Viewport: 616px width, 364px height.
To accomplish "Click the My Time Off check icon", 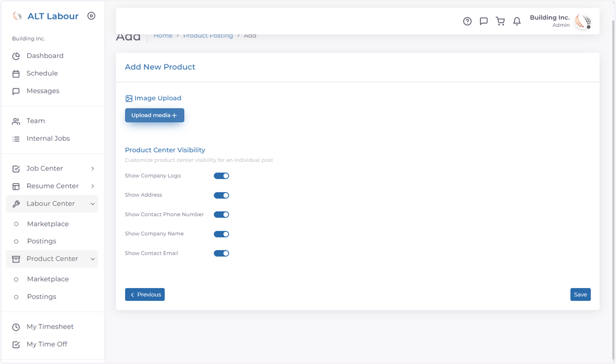I will [16, 344].
